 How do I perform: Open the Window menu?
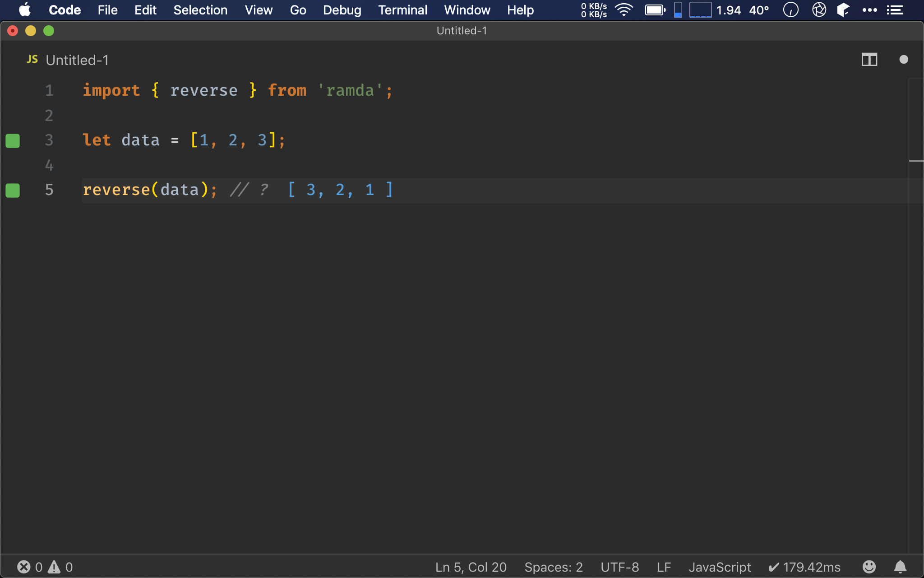[x=467, y=10]
